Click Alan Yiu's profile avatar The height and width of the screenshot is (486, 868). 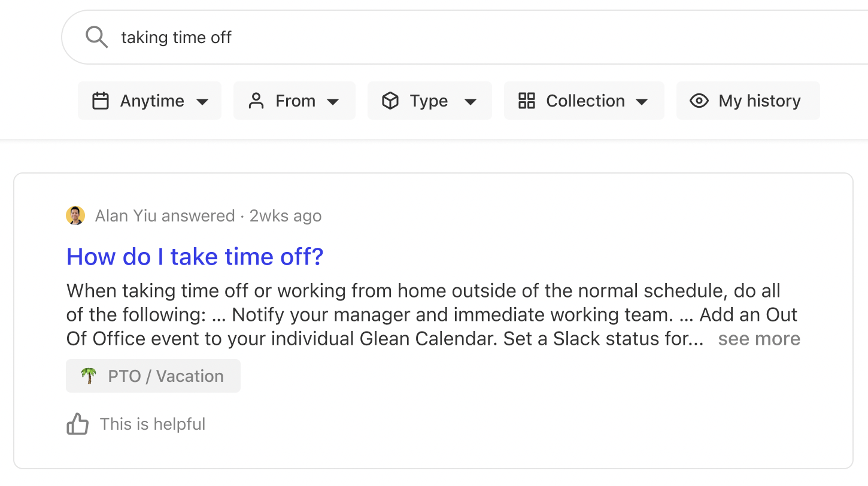(x=75, y=215)
